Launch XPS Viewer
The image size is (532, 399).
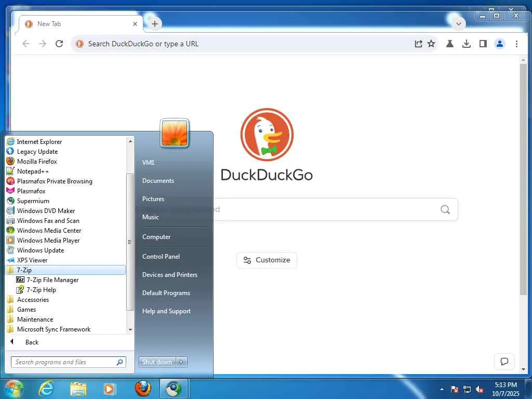click(x=66, y=260)
